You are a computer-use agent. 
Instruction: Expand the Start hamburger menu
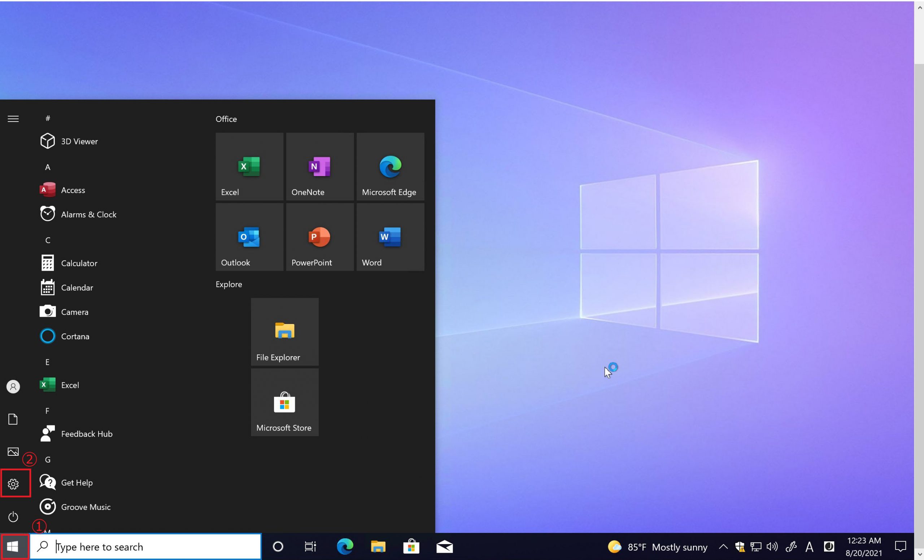tap(13, 119)
